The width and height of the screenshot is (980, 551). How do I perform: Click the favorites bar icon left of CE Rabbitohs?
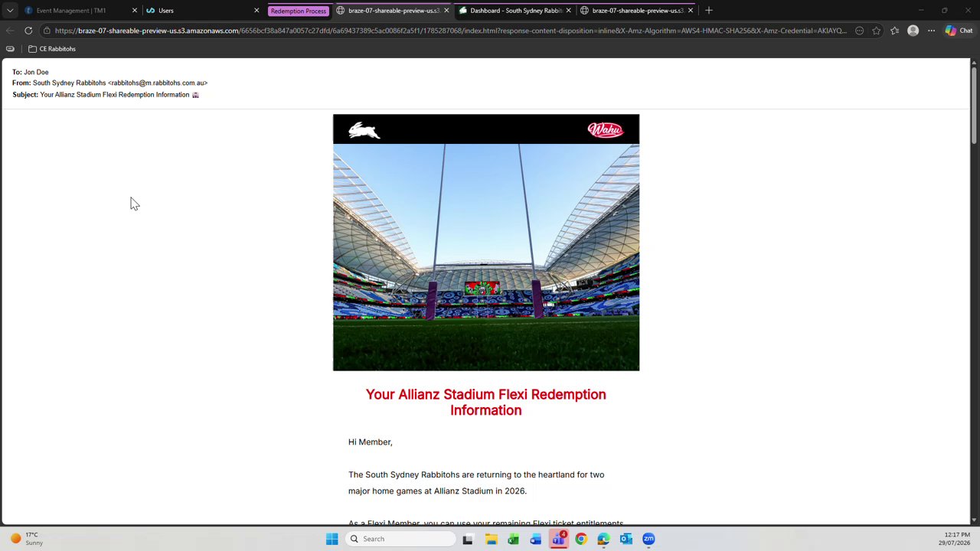10,49
